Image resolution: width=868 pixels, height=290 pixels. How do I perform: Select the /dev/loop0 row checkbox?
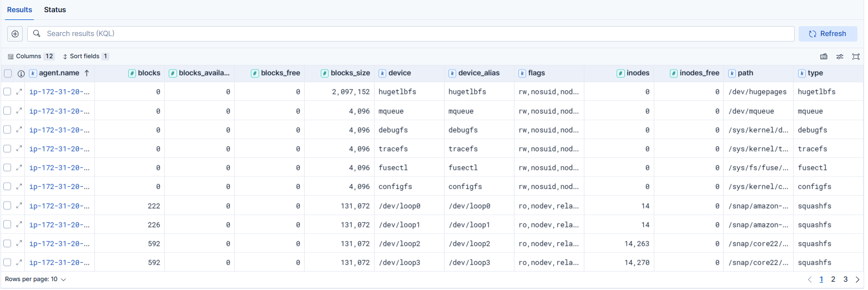pos(8,205)
